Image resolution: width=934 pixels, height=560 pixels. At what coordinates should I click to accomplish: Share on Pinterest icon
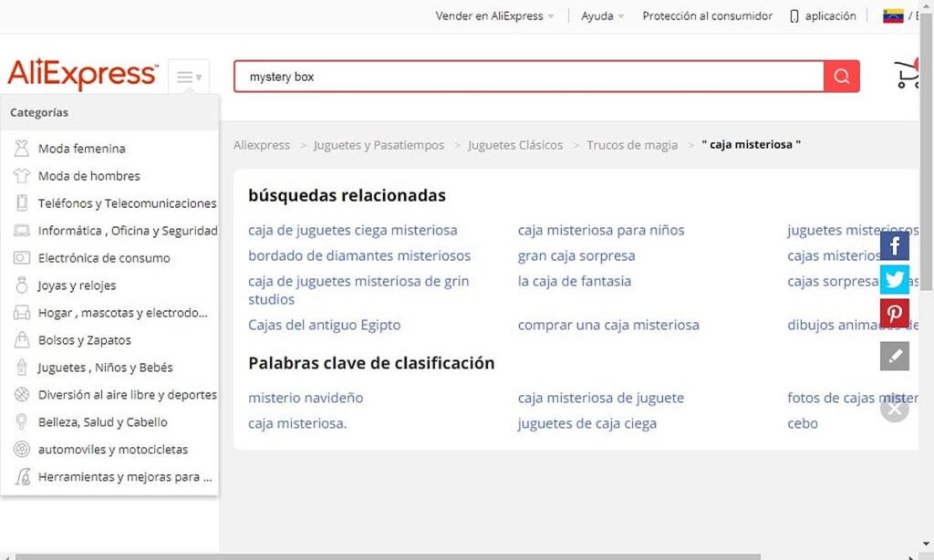pyautogui.click(x=895, y=313)
